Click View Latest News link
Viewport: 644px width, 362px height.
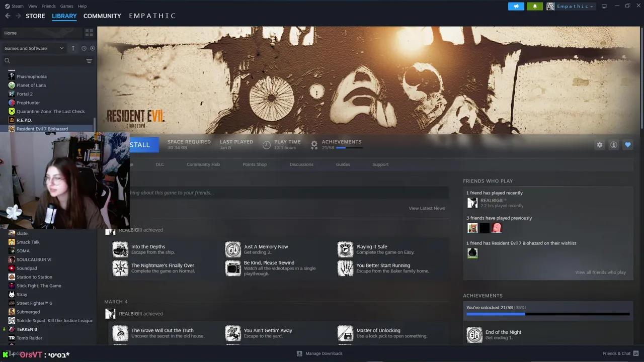click(427, 208)
